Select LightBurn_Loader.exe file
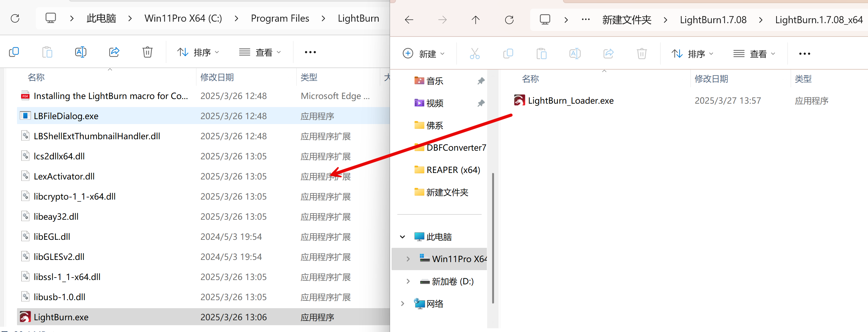This screenshot has height=332, width=868. [570, 101]
